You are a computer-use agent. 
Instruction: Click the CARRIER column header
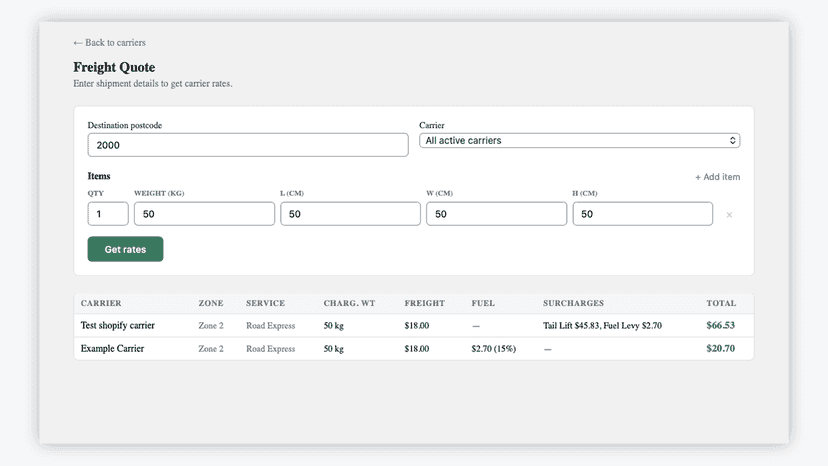click(x=101, y=303)
